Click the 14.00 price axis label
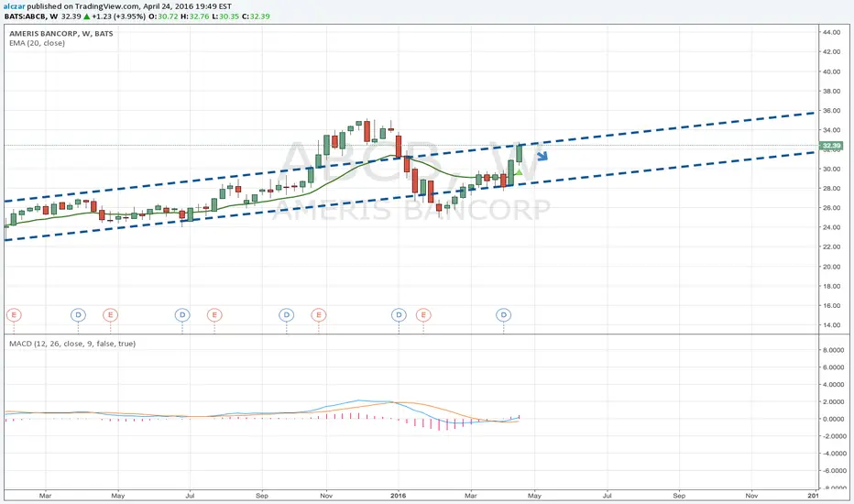854x504 pixels. click(x=831, y=324)
